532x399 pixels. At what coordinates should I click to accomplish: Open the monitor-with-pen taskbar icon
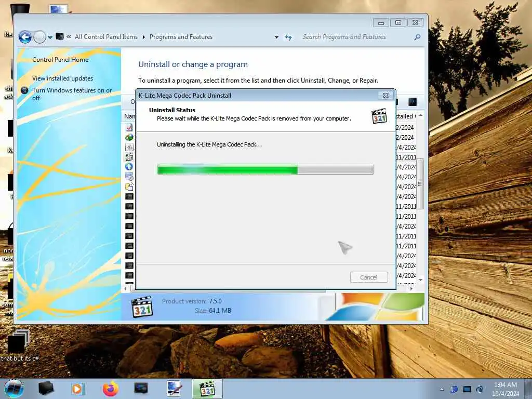click(x=175, y=389)
